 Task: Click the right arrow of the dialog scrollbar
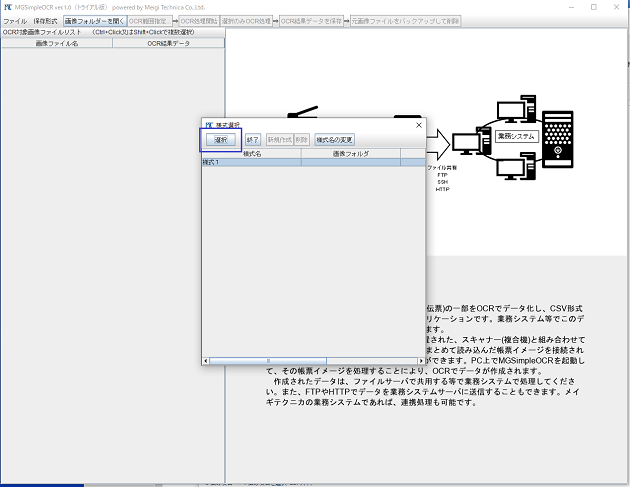click(421, 361)
